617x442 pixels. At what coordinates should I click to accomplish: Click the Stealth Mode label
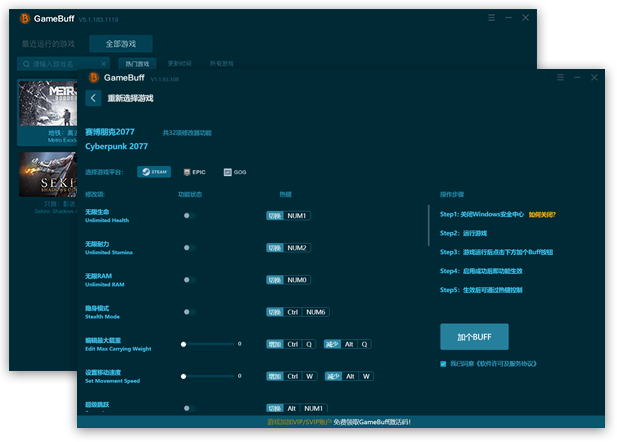tap(102, 317)
